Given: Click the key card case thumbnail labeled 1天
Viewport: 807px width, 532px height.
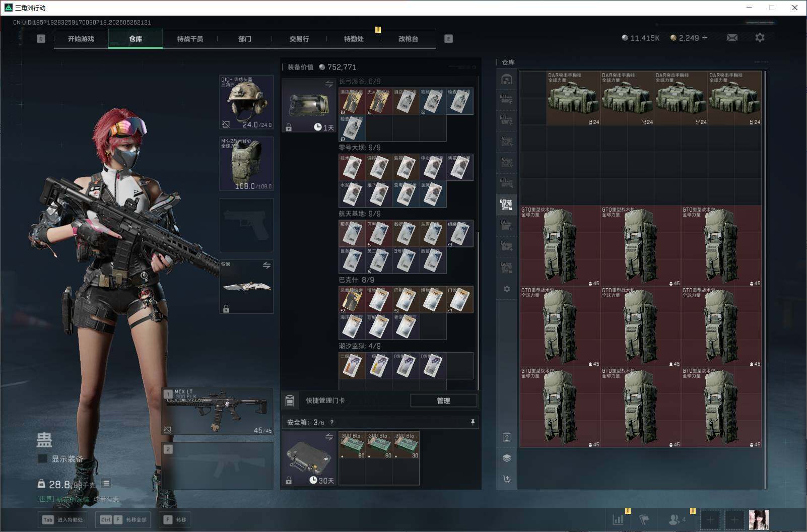Looking at the screenshot, I should 308,105.
